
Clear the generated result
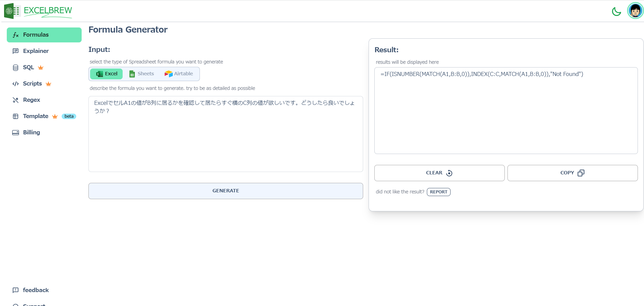click(x=439, y=173)
